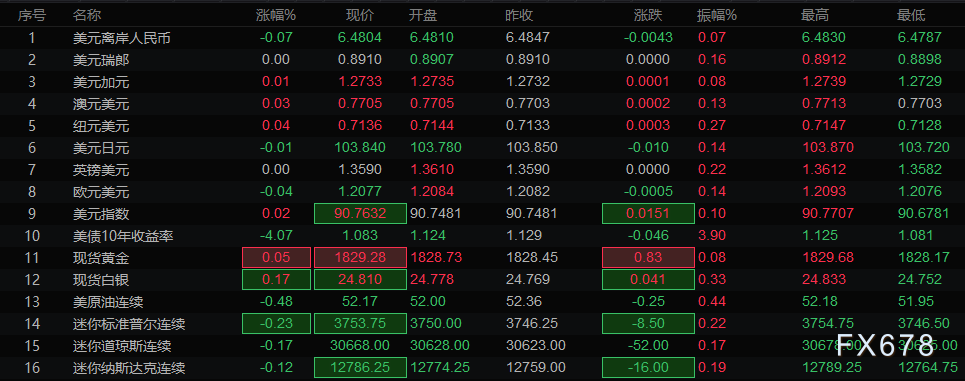Open the 迷你纳斯达克连续 row
Image resolution: width=965 pixels, height=381 pixels.
click(x=482, y=368)
